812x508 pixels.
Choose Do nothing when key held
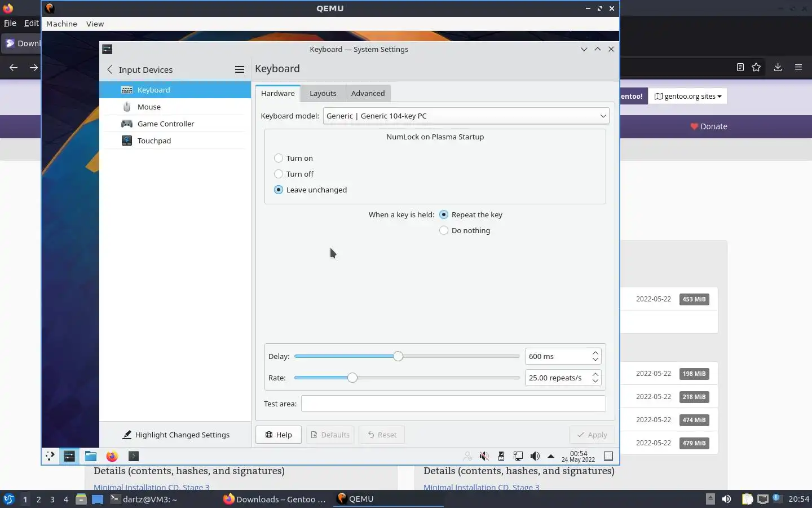coord(444,230)
